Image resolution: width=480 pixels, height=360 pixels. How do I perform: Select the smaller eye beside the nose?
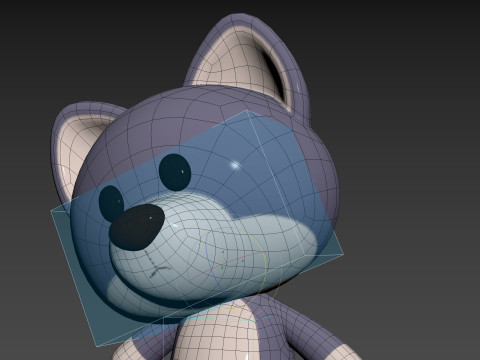[x=111, y=203]
